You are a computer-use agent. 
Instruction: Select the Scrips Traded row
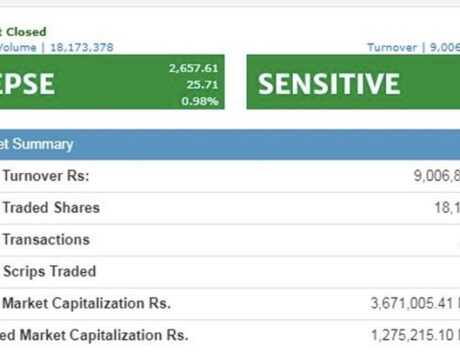tap(230, 271)
